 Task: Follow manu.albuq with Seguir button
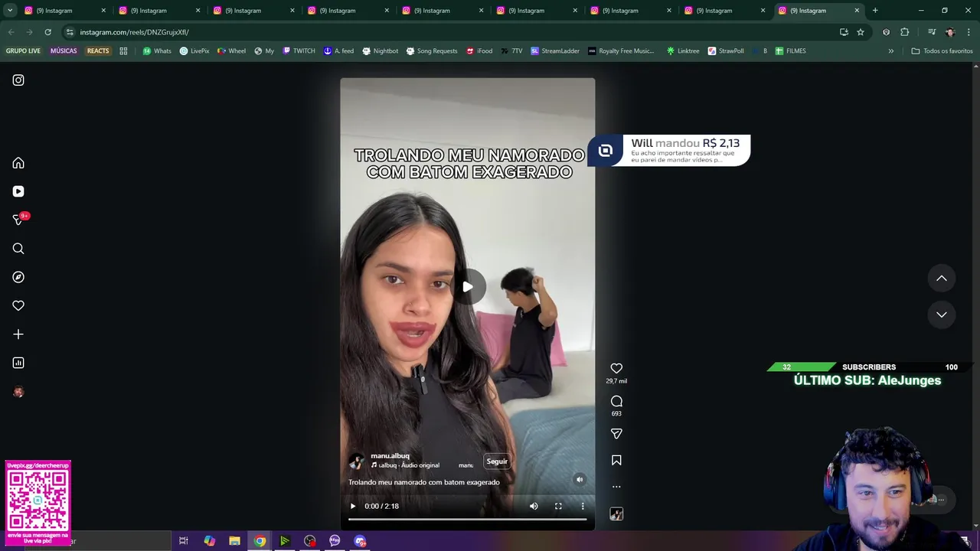[497, 461]
